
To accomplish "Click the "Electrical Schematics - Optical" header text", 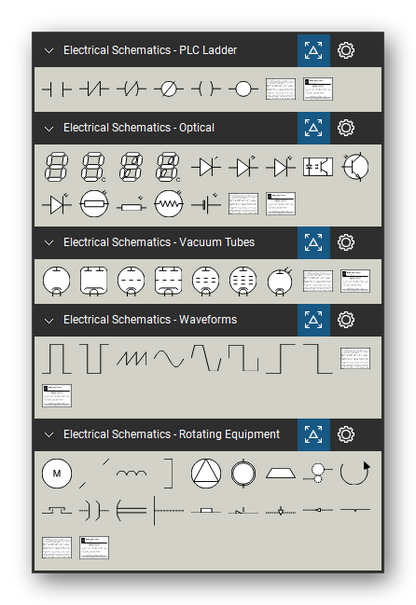I will click(x=139, y=128).
